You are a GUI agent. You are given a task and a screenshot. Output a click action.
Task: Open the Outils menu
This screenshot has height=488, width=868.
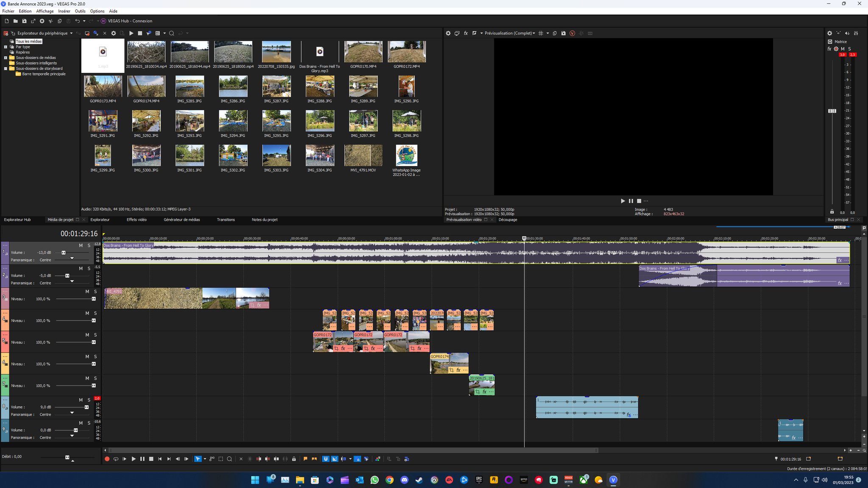point(80,11)
